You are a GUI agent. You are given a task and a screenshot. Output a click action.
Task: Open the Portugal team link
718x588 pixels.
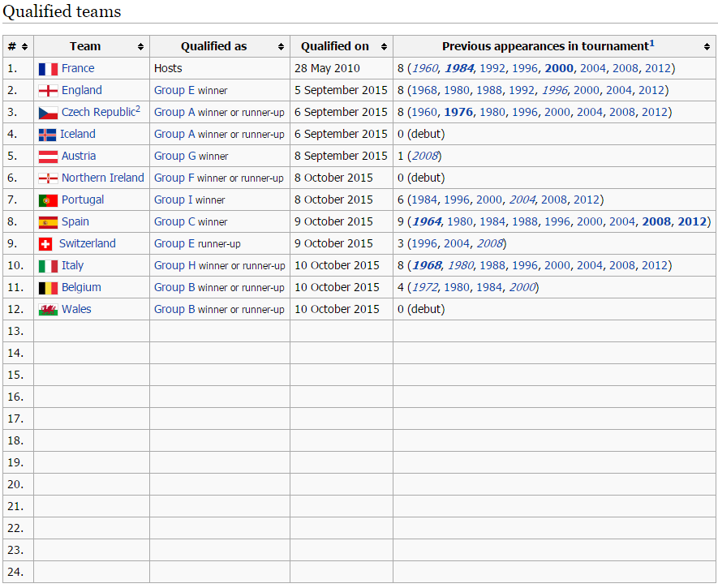tap(83, 200)
